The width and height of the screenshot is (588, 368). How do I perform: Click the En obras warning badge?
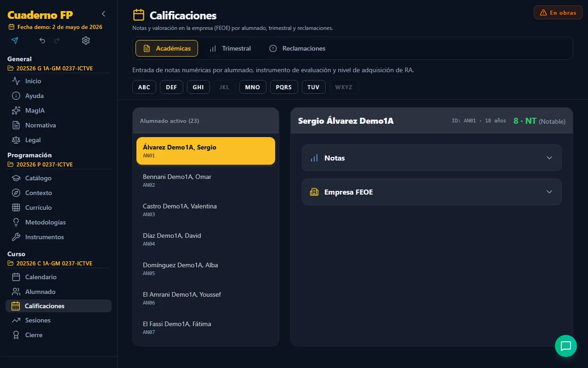coord(558,12)
